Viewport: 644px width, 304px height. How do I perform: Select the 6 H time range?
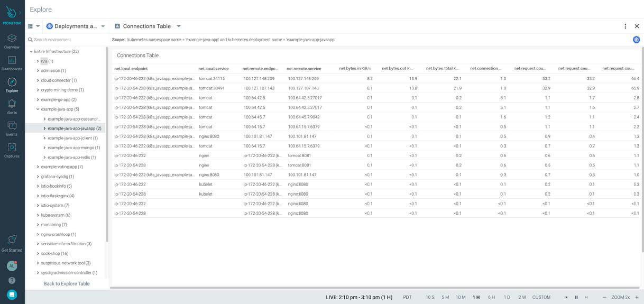point(491,297)
